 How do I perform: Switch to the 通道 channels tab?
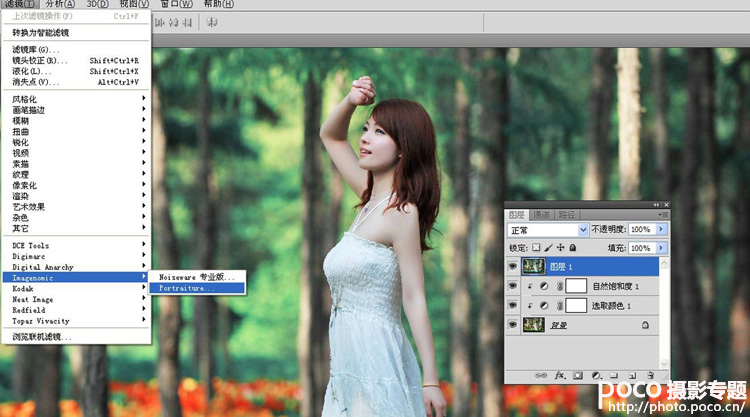click(541, 215)
